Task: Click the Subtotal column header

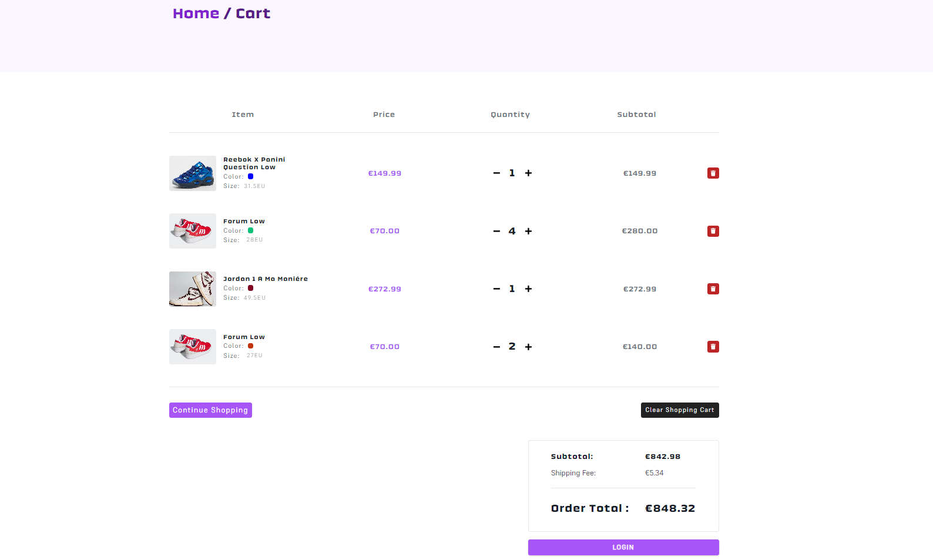Action: [636, 115]
